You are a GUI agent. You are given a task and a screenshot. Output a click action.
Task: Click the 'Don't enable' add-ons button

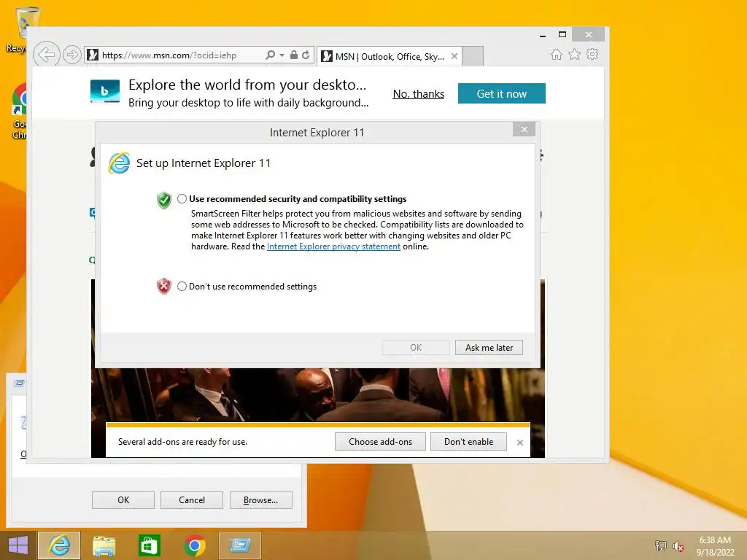[468, 441]
